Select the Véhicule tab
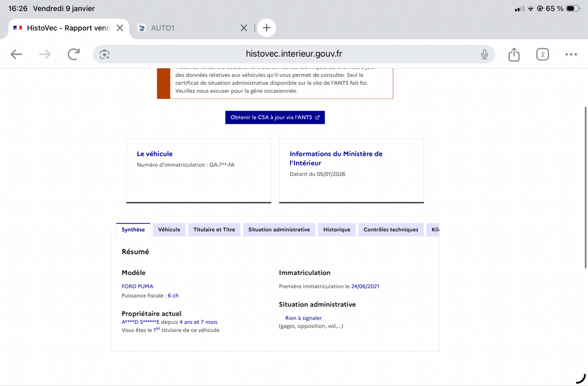This screenshot has width=588, height=386. (169, 230)
